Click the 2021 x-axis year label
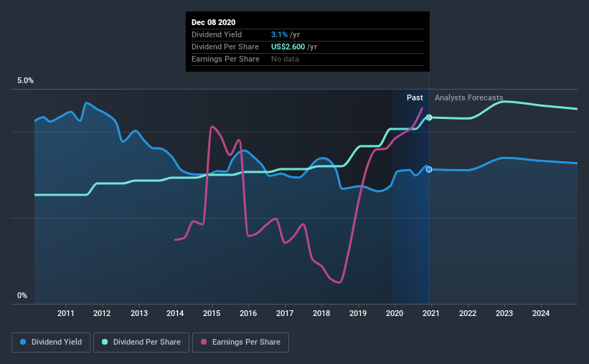Viewport: 589px width, 364px height. coord(431,313)
